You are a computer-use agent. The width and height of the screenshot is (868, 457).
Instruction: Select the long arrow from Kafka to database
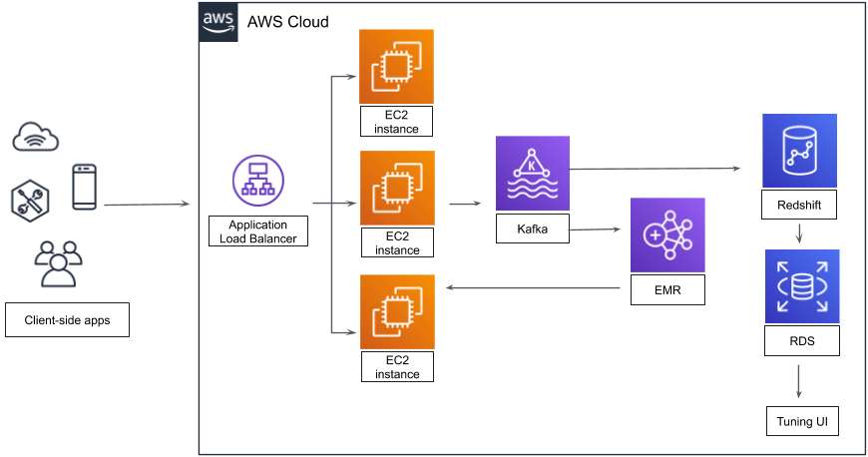point(654,169)
